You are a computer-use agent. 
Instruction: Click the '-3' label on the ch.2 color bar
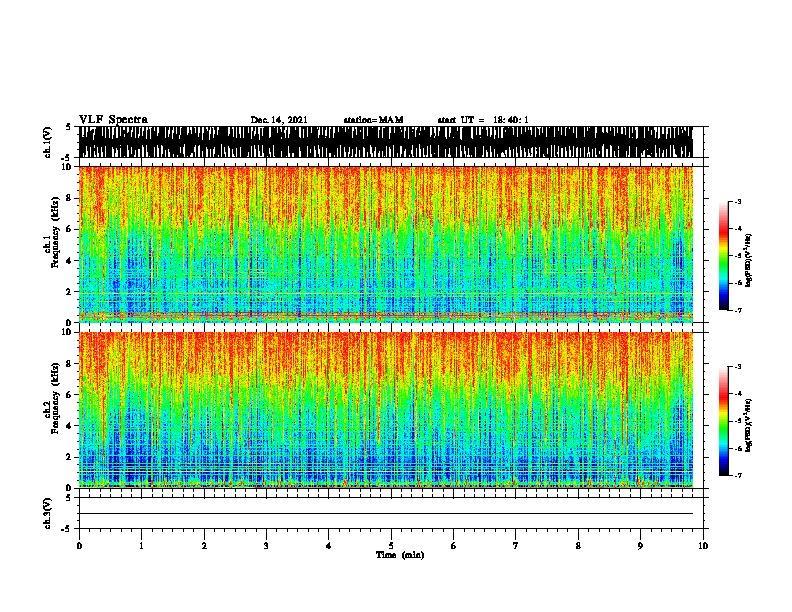[x=738, y=367]
